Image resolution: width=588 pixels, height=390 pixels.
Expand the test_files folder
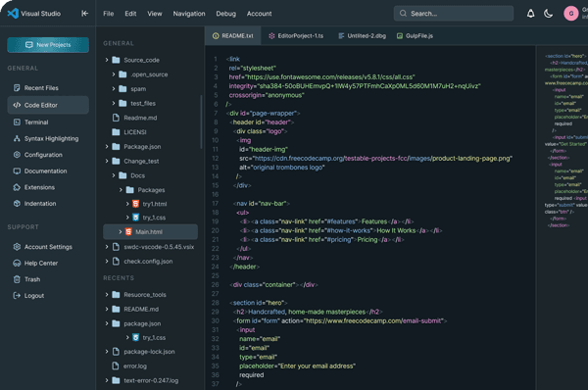point(114,103)
